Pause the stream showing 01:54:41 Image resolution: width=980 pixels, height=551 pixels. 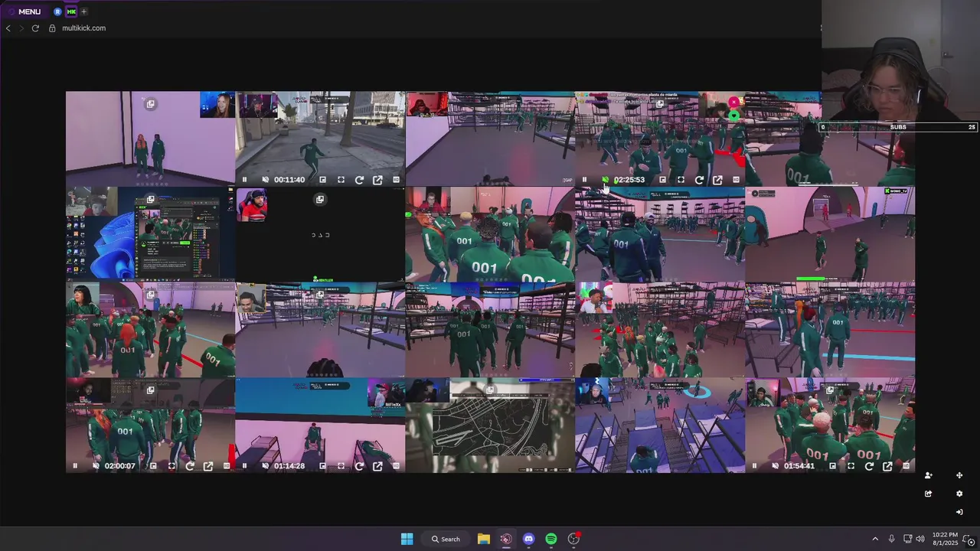click(x=754, y=466)
